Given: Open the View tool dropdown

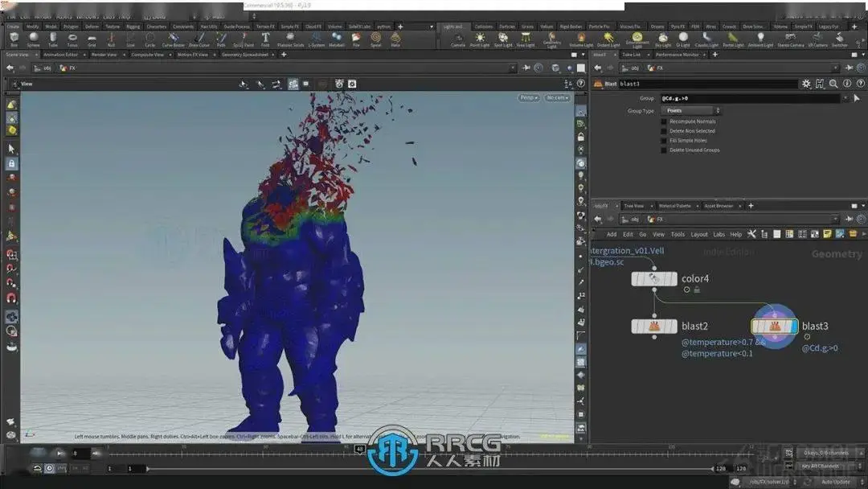Looking at the screenshot, I should (x=23, y=84).
